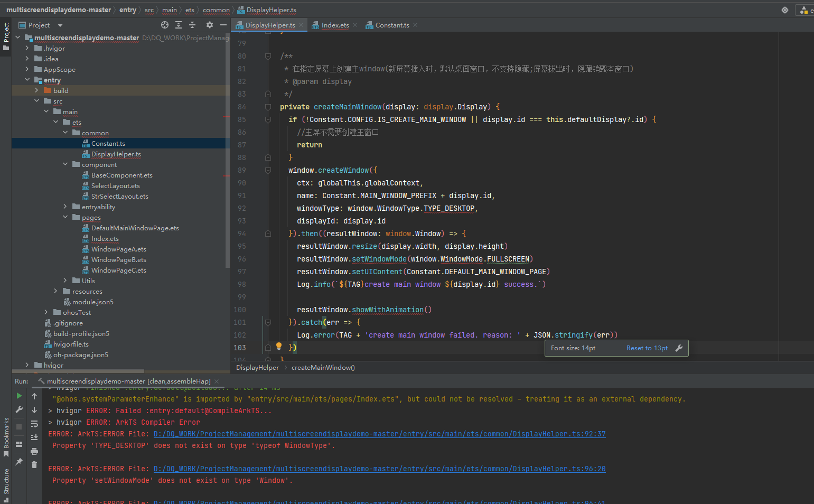Close the DisplayHelper.ts editor tab

pos(301,25)
